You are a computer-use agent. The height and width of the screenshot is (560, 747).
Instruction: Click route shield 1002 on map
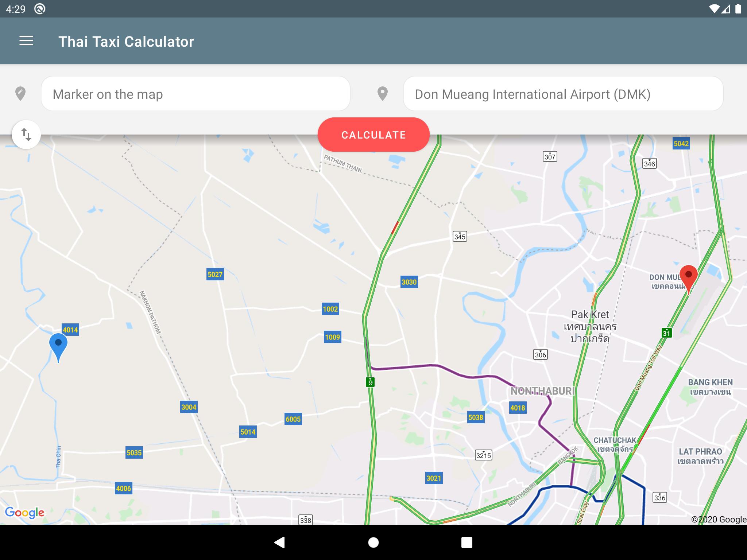point(330,309)
